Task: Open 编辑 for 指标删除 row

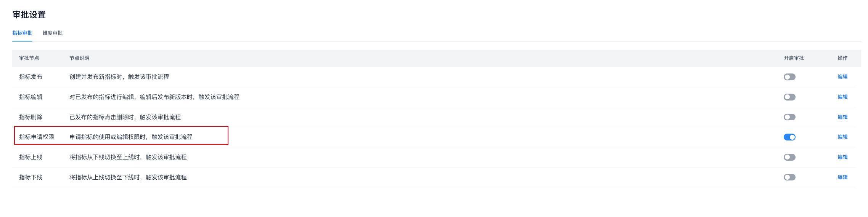Action: click(x=842, y=117)
